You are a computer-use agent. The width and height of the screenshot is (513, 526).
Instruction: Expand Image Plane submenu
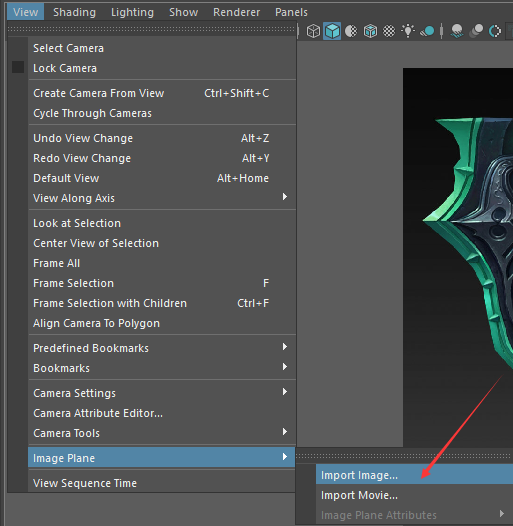click(162, 458)
